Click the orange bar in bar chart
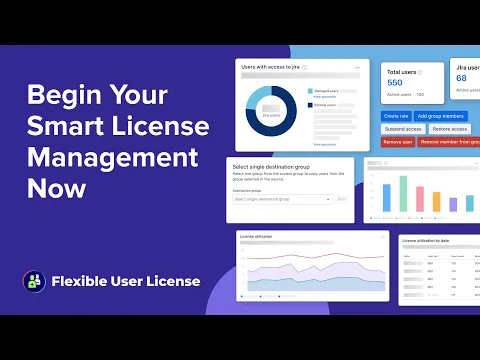Image resolution: width=480 pixels, height=360 pixels. pos(436,202)
